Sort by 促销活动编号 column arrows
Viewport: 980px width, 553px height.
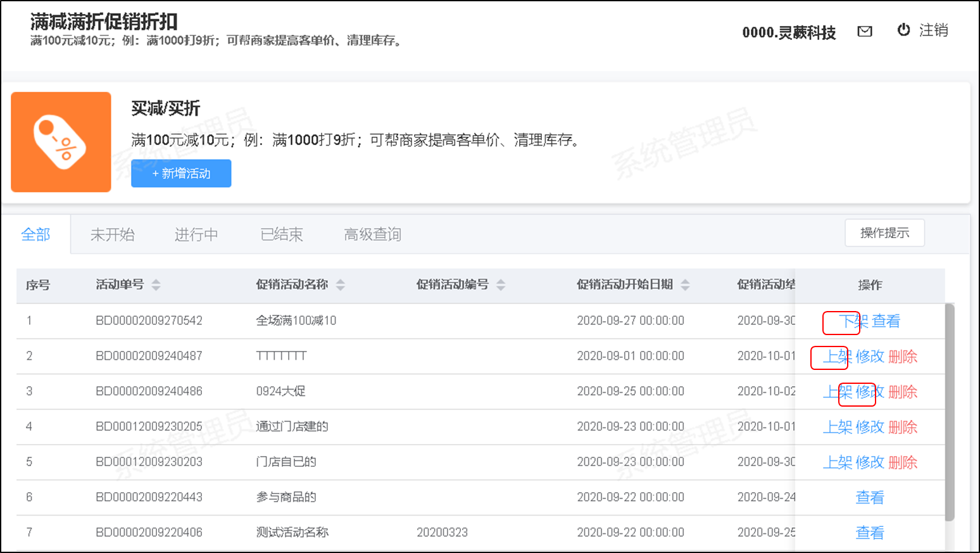(x=501, y=285)
